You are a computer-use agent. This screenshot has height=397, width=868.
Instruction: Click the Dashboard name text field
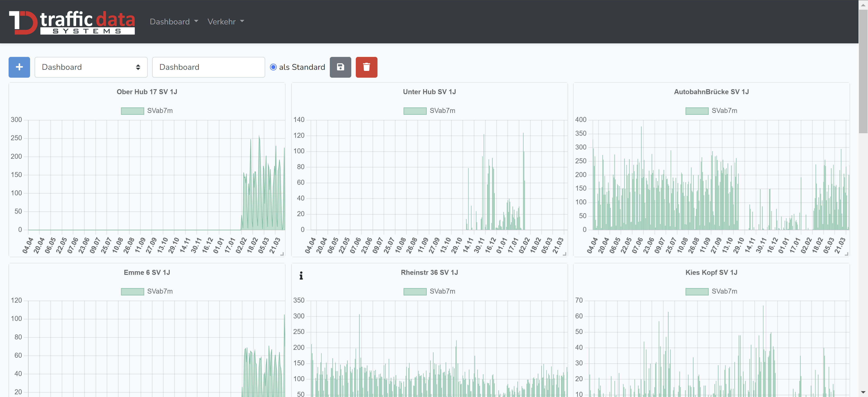coord(208,67)
